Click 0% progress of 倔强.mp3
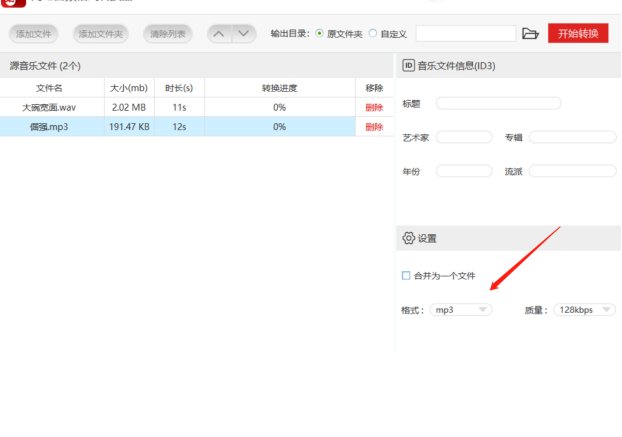The width and height of the screenshot is (622, 437). coord(280,127)
